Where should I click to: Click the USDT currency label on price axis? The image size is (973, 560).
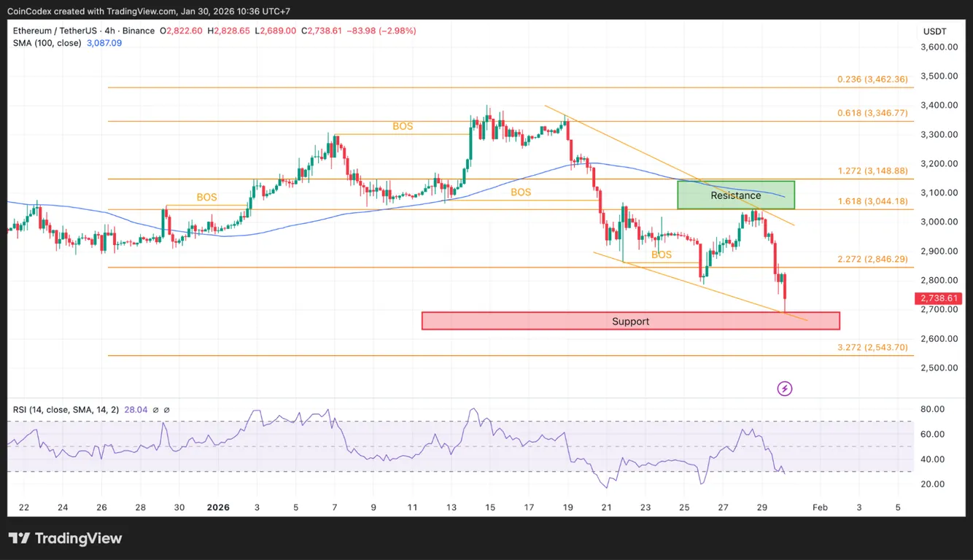[934, 31]
